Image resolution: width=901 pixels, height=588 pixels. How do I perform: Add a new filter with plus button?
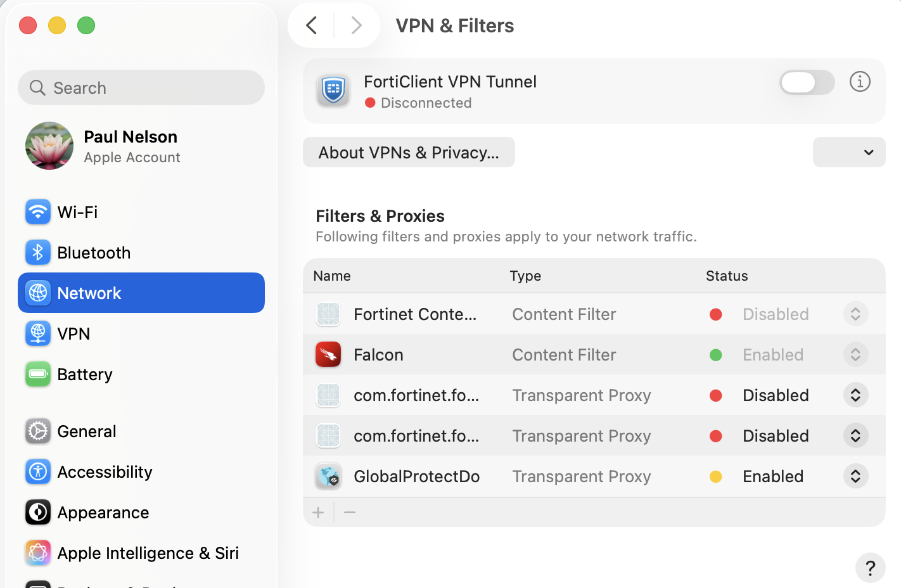[x=319, y=513]
